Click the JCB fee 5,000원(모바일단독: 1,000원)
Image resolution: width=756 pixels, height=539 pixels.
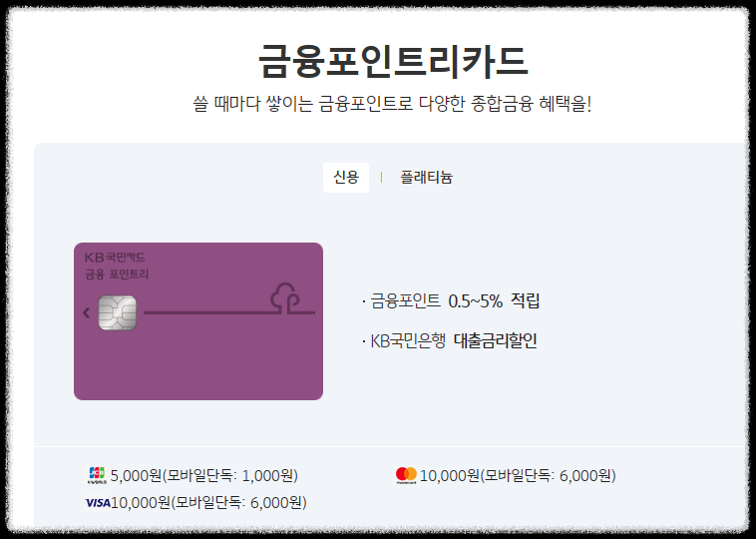203,476
